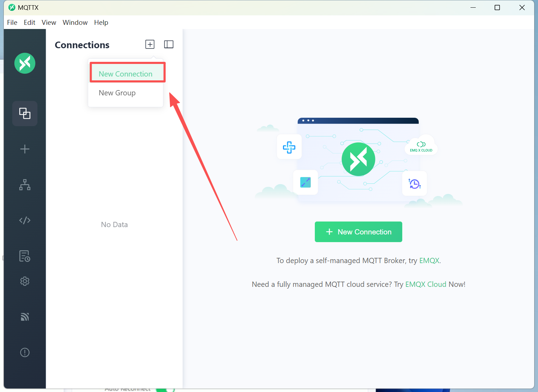Toggle the connections list layout icon
The image size is (538, 392).
coord(169,44)
